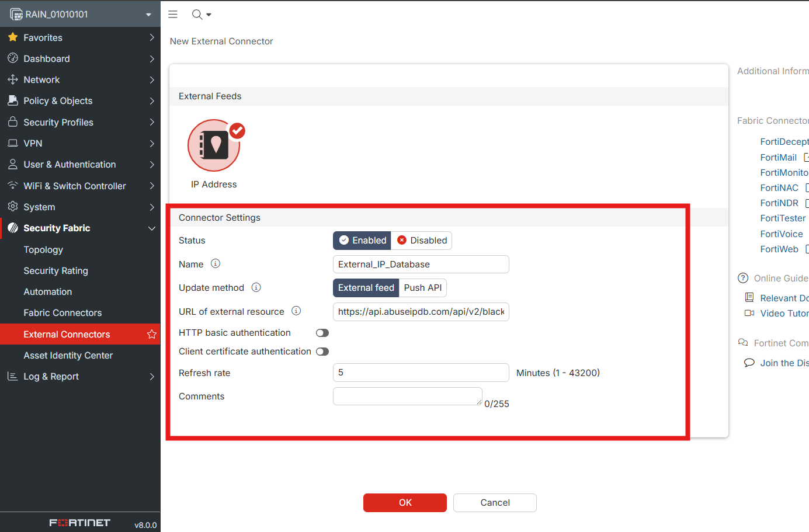
Task: Click the Cancel button
Action: point(495,503)
